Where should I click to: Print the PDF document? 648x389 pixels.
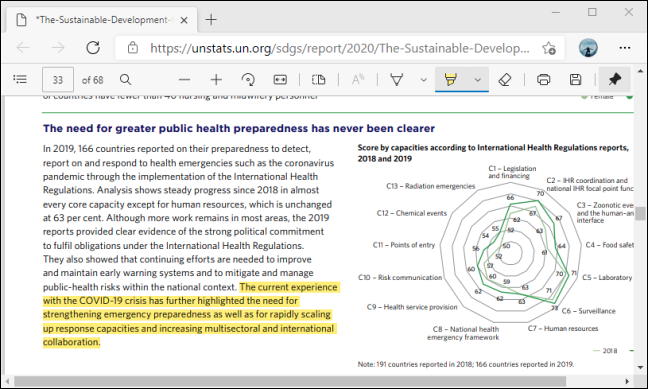tap(543, 79)
